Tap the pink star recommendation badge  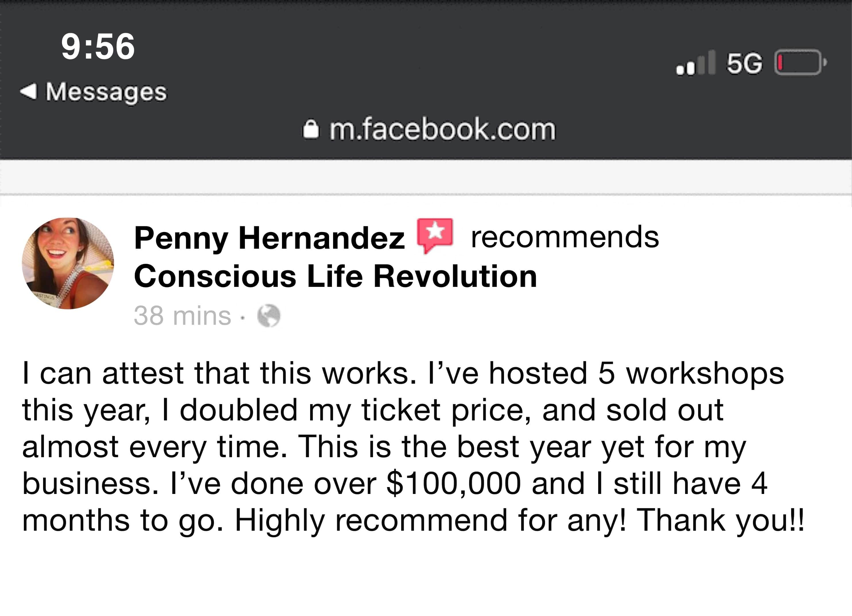435,235
